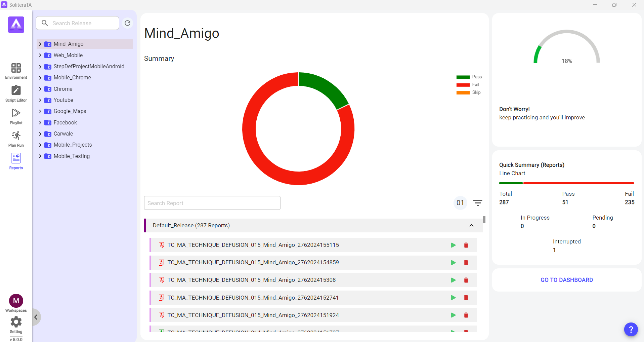Image resolution: width=644 pixels, height=342 pixels.
Task: Open the Plan Run section
Action: tap(16, 139)
